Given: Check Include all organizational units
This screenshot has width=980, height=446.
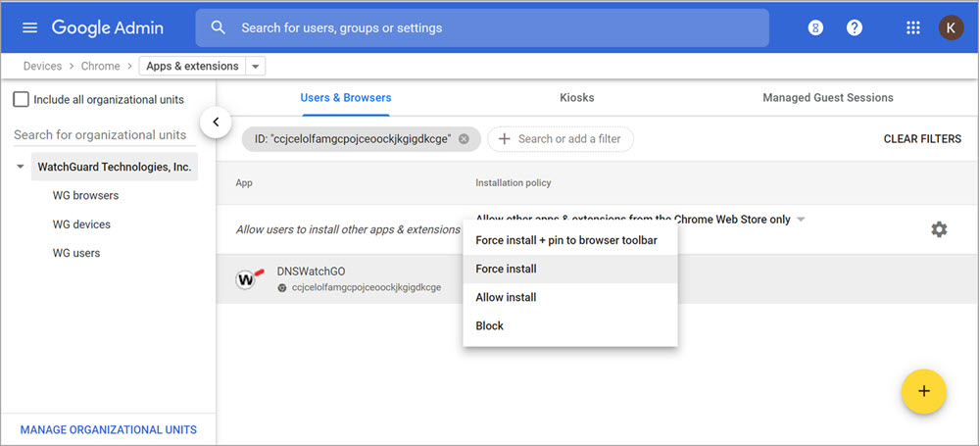Looking at the screenshot, I should click(22, 99).
